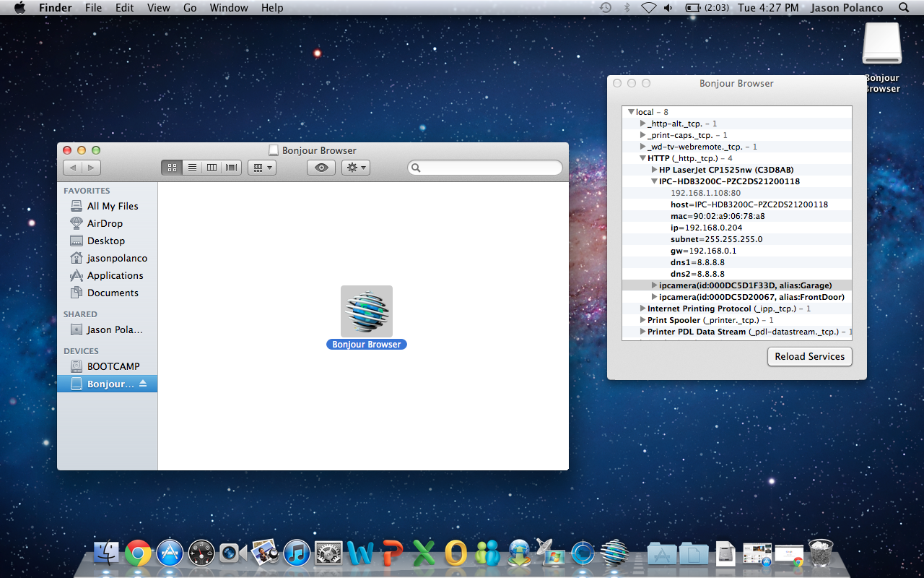The width and height of the screenshot is (924, 578).
Task: Launch Microsoft Word from the Dock
Action: point(359,553)
